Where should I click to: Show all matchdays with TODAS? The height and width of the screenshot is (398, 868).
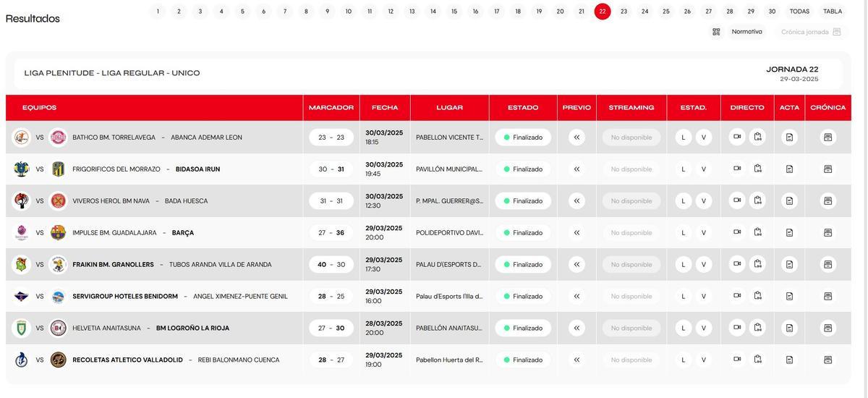[799, 12]
